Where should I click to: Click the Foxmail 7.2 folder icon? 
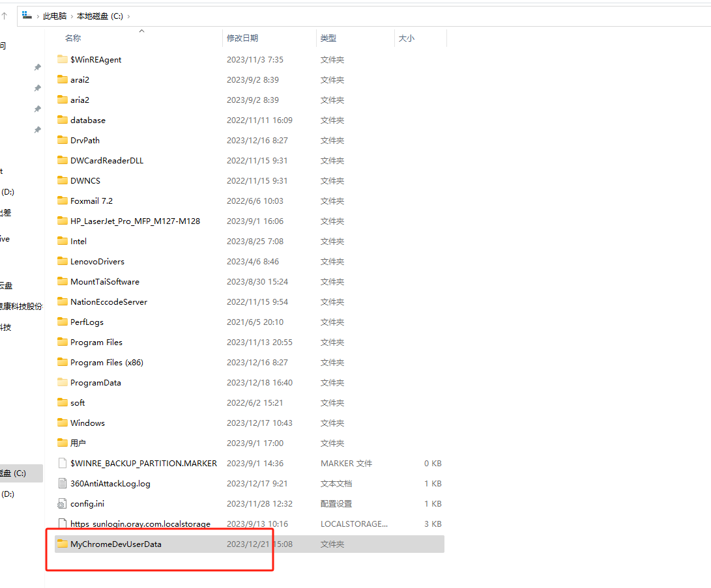63,201
